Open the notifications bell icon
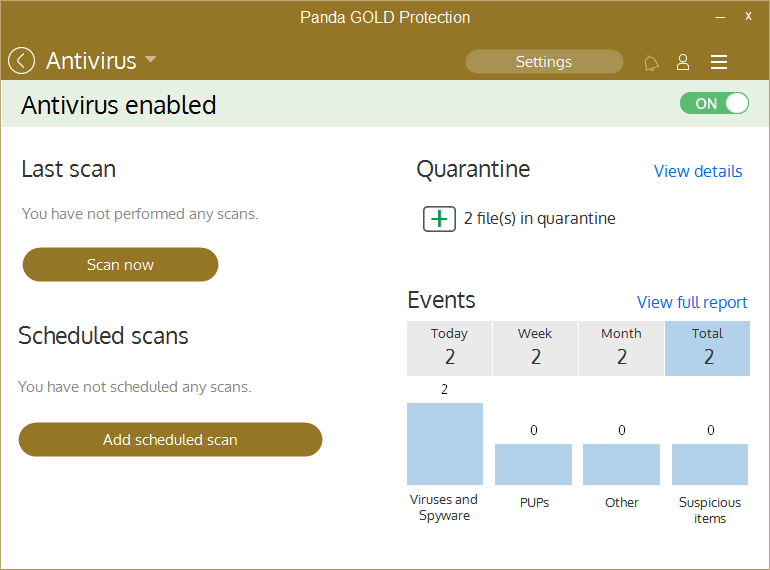 coord(651,63)
